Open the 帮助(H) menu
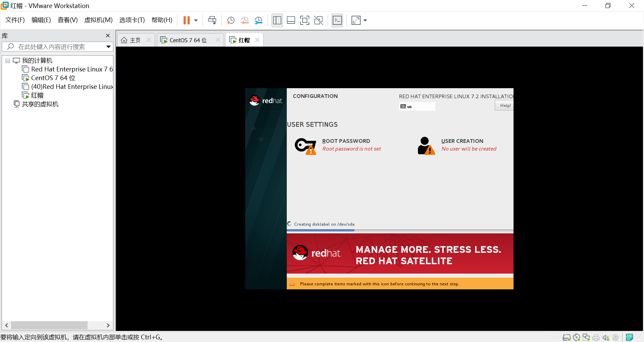The height and width of the screenshot is (342, 644). coord(162,20)
